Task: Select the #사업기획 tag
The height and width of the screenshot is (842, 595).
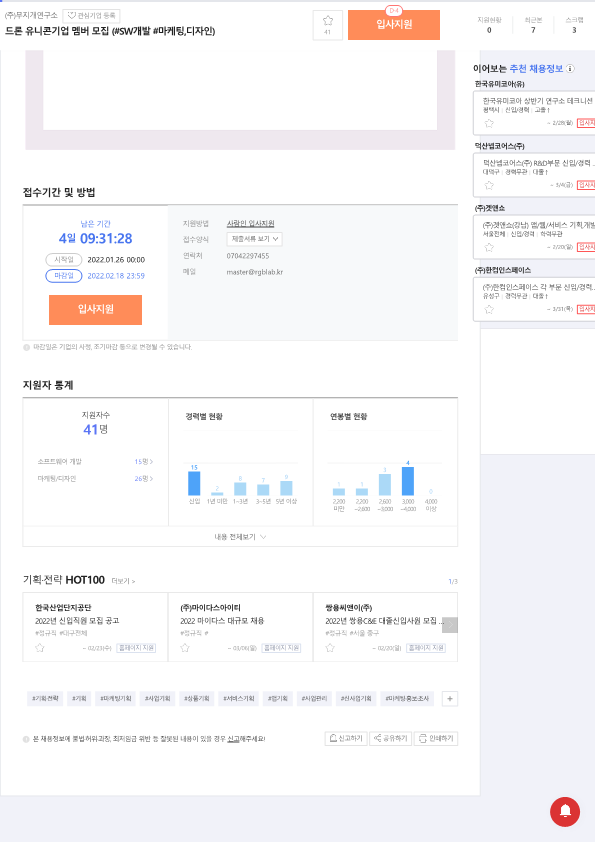Action: point(157,699)
